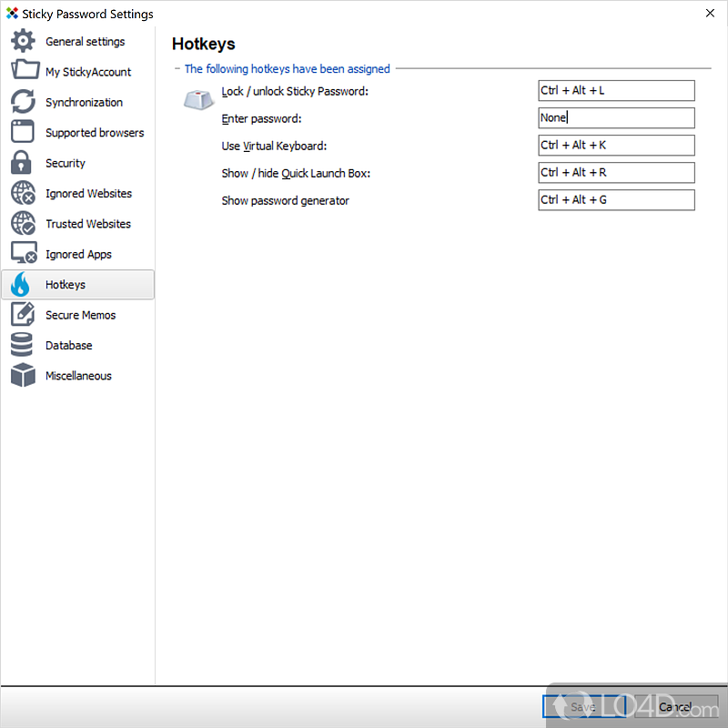
Task: Click the General settings gear icon
Action: [23, 42]
